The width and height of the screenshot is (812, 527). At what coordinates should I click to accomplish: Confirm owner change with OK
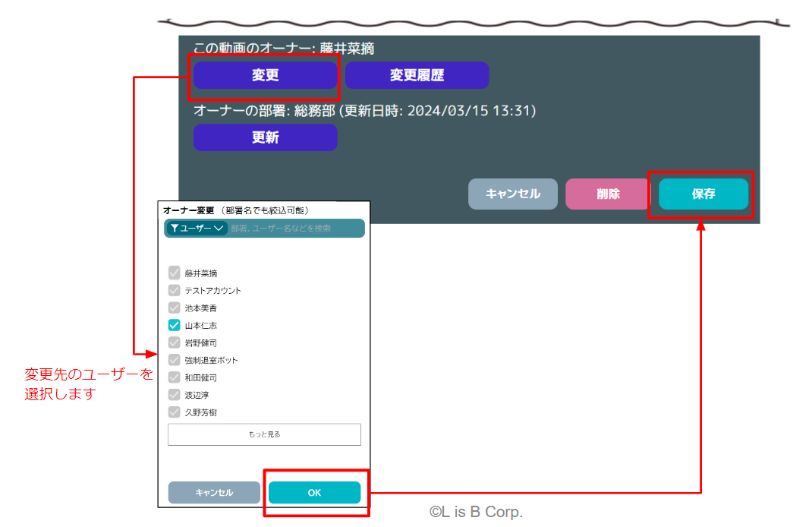tap(314, 492)
